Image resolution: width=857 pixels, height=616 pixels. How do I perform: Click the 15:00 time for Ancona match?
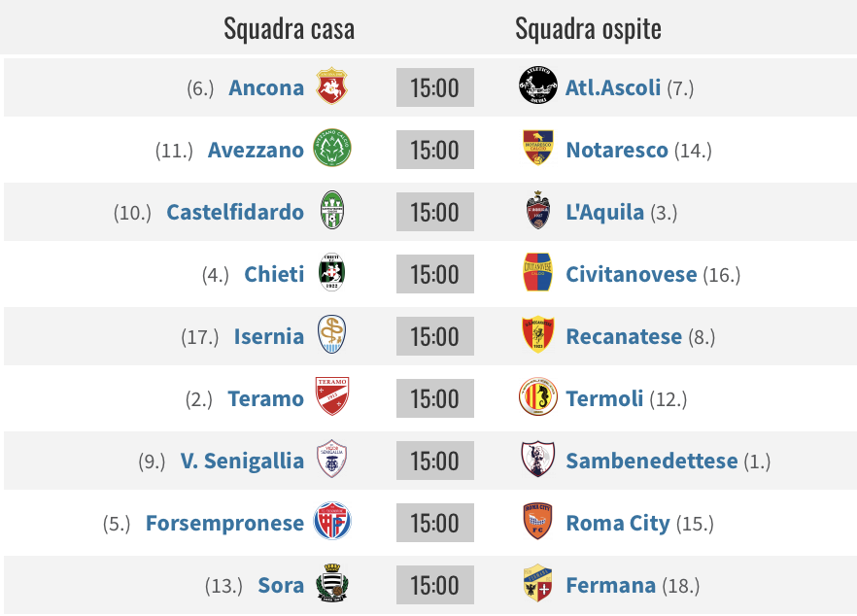[435, 87]
